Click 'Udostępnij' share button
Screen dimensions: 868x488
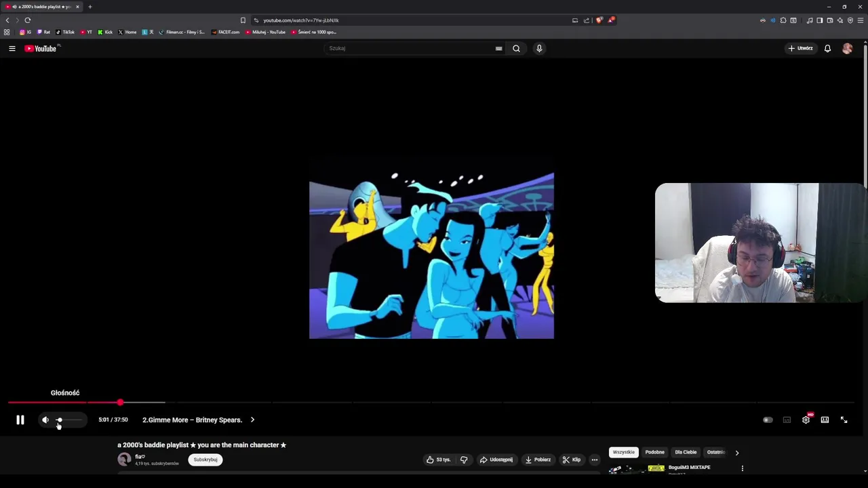pos(496,460)
